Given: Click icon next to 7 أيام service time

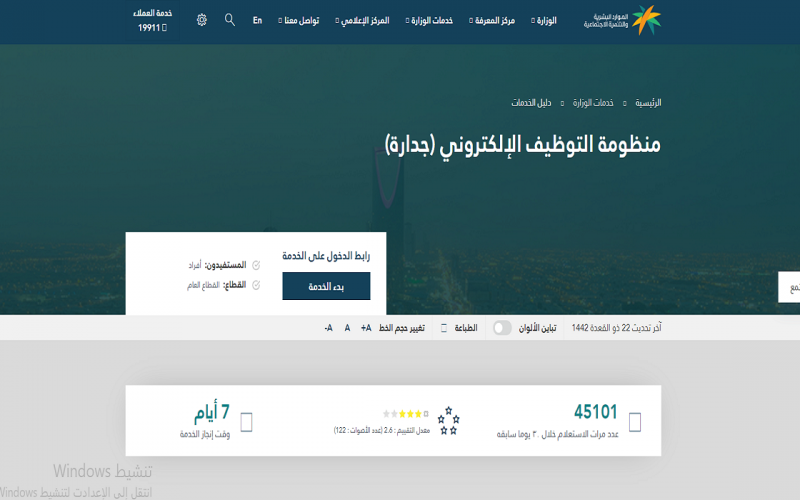Looking at the screenshot, I should tap(246, 422).
